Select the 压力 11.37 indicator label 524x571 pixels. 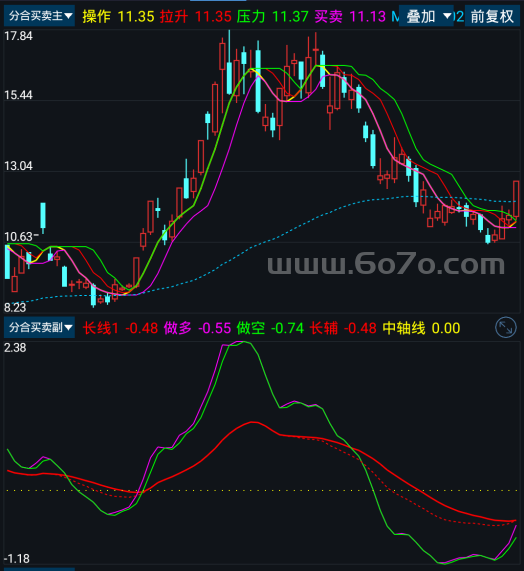coord(272,16)
